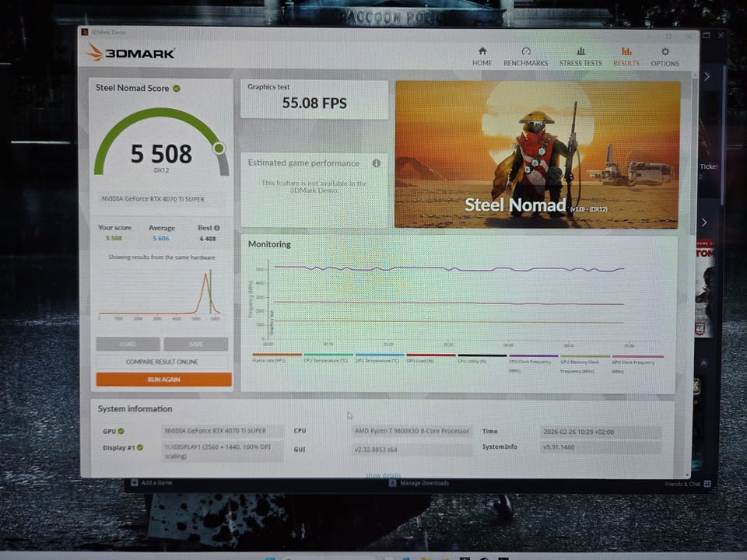
Task: Click the Steel Nomad benchmark thumbnail image
Action: (x=537, y=154)
